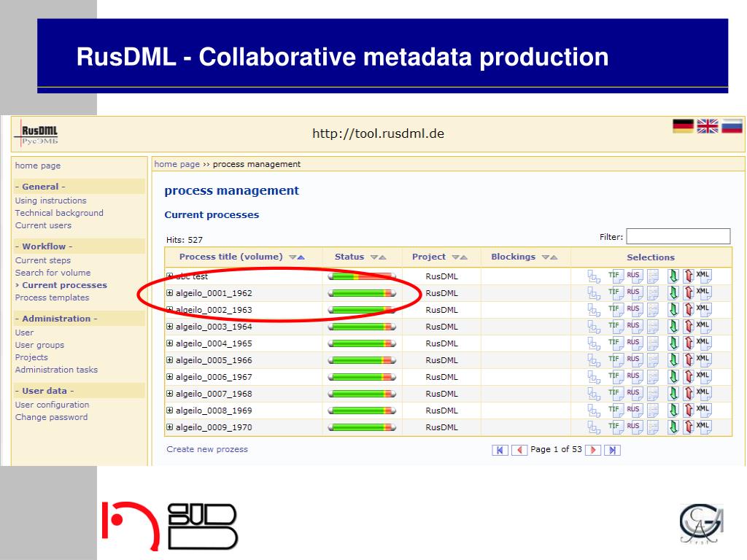The height and width of the screenshot is (560, 747).
Task: Focus the Filter input field
Action: pos(678,237)
